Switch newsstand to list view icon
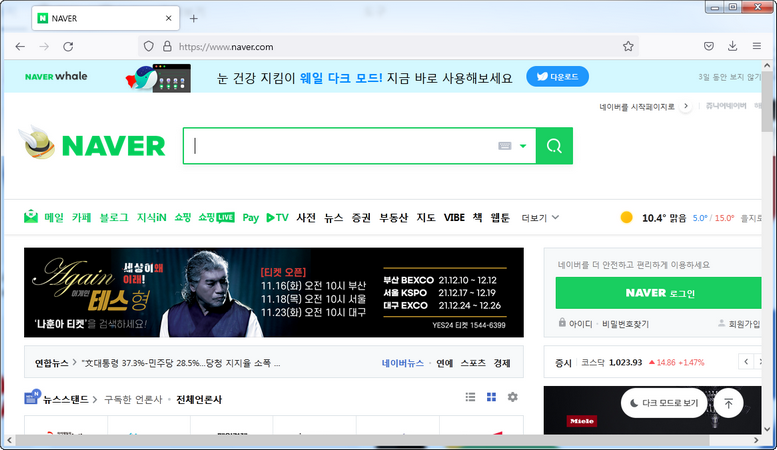The width and height of the screenshot is (777, 450). coord(470,397)
